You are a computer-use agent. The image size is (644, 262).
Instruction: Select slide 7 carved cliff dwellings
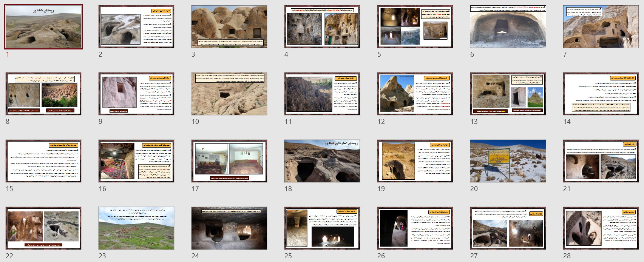point(601,27)
